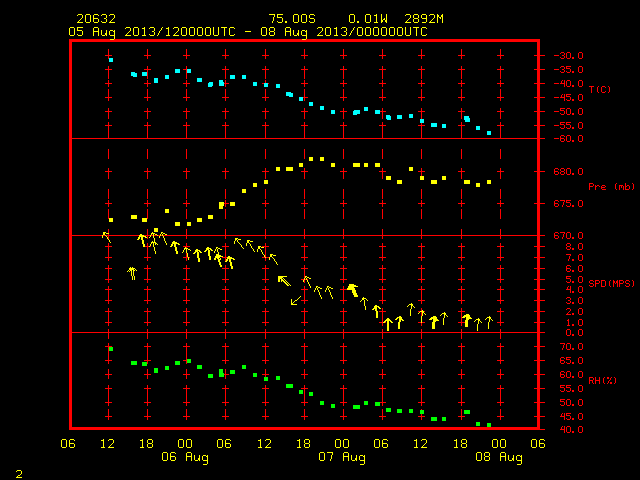Click the RH(%) axis label
This screenshot has width=640, height=480.
coord(602,380)
